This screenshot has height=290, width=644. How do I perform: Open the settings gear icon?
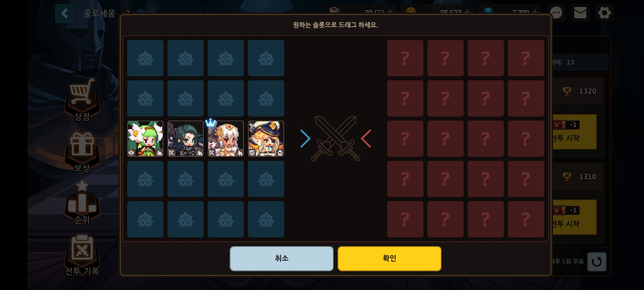604,13
